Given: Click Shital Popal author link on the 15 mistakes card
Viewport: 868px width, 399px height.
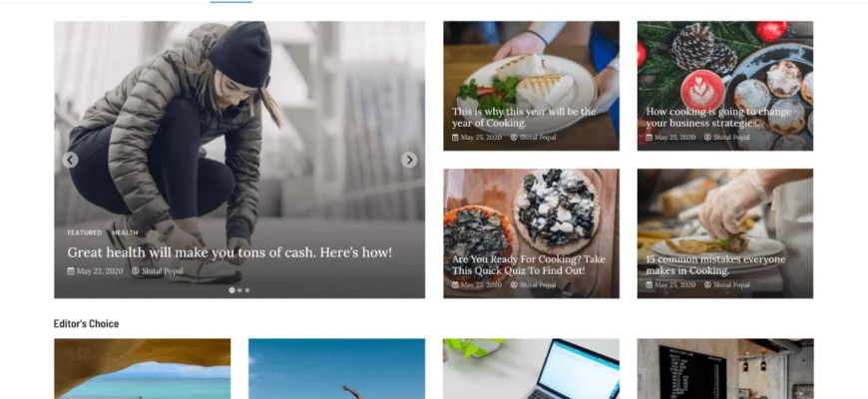Looking at the screenshot, I should (x=731, y=285).
